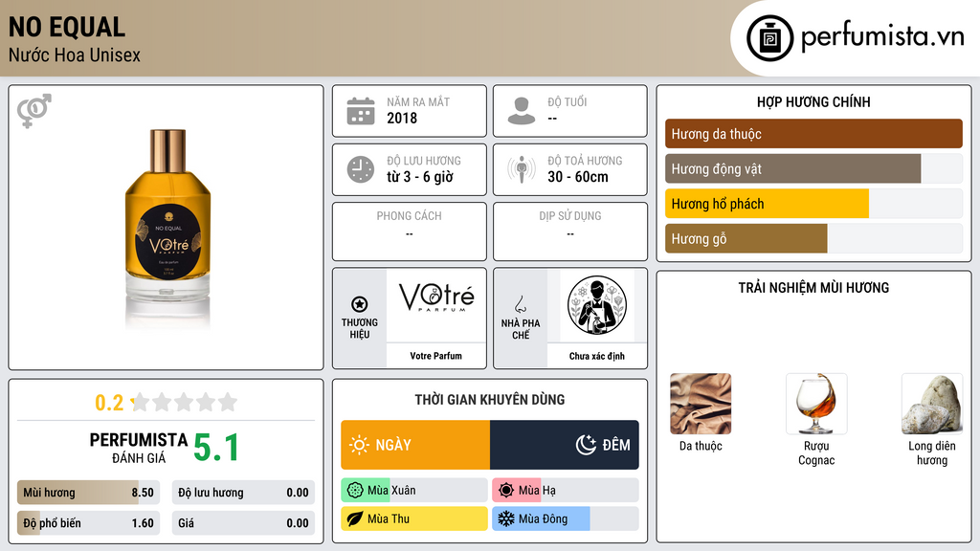Click the Thời gian khuyên dùng heading

[490, 399]
